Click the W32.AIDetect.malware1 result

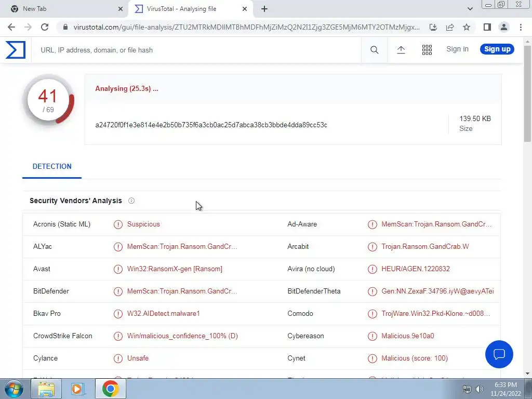point(164,314)
